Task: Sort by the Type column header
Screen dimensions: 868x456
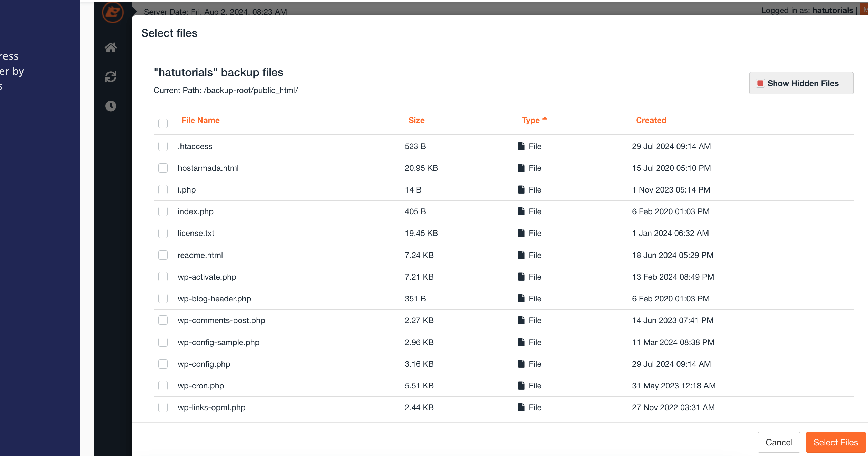Action: pyautogui.click(x=534, y=120)
